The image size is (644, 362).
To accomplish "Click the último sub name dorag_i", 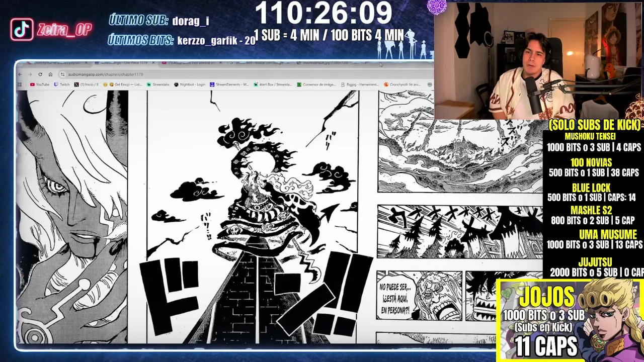I will [190, 21].
